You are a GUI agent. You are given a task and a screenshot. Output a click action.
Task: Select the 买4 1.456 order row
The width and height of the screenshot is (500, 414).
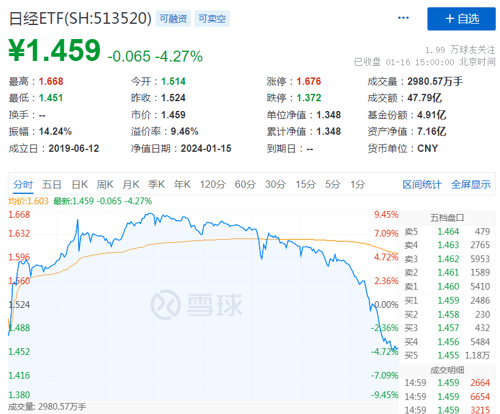click(x=447, y=342)
